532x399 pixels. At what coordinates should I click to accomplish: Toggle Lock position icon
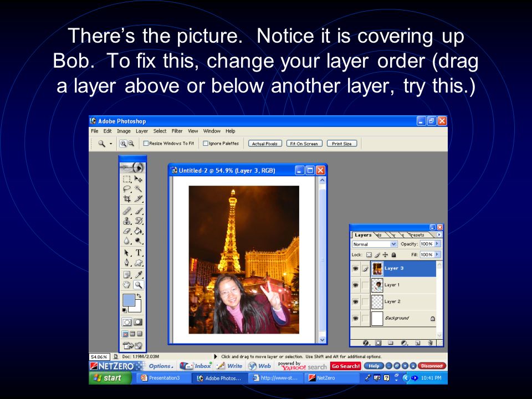tap(385, 254)
